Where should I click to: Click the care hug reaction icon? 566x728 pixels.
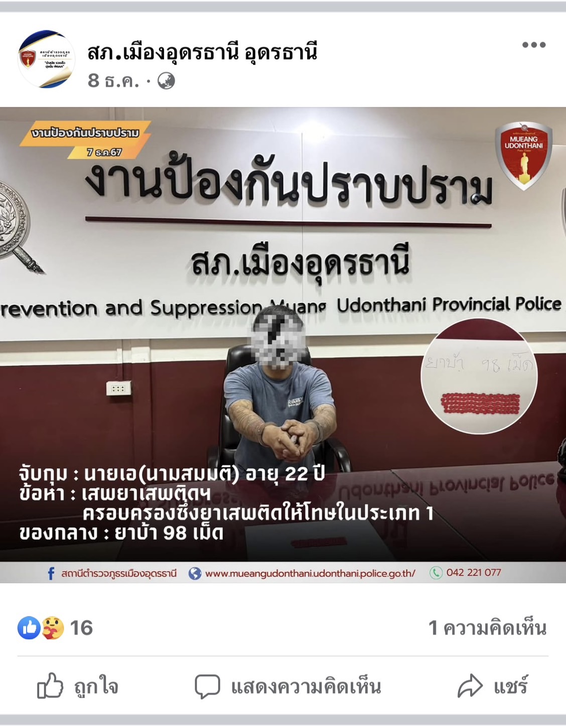[52, 628]
